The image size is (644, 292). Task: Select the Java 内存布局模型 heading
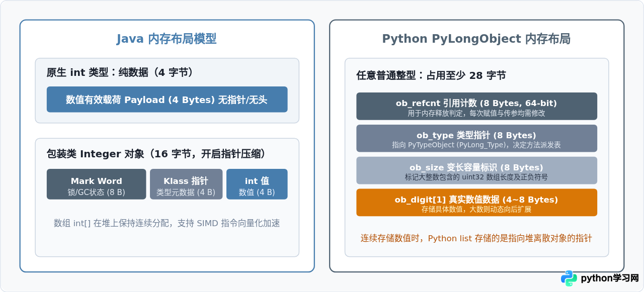(x=167, y=39)
